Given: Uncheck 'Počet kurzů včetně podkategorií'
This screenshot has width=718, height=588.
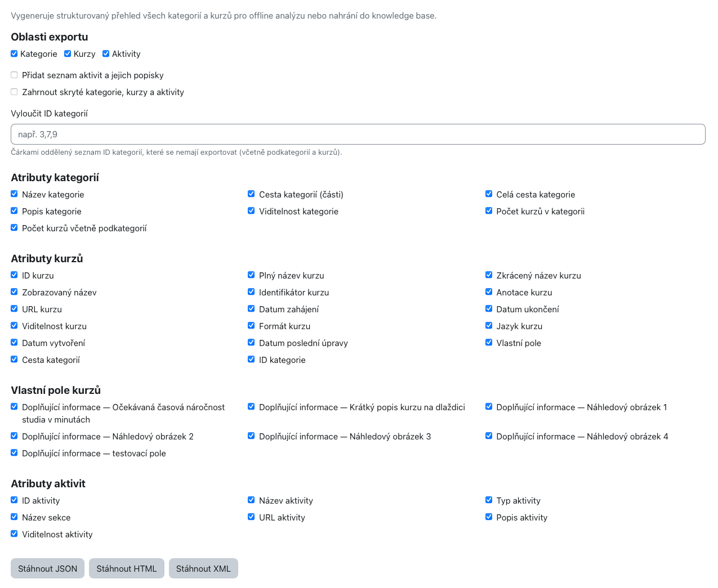Looking at the screenshot, I should tap(14, 228).
